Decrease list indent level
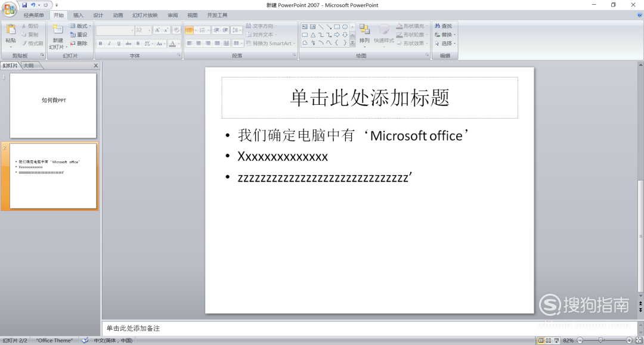 (x=216, y=30)
